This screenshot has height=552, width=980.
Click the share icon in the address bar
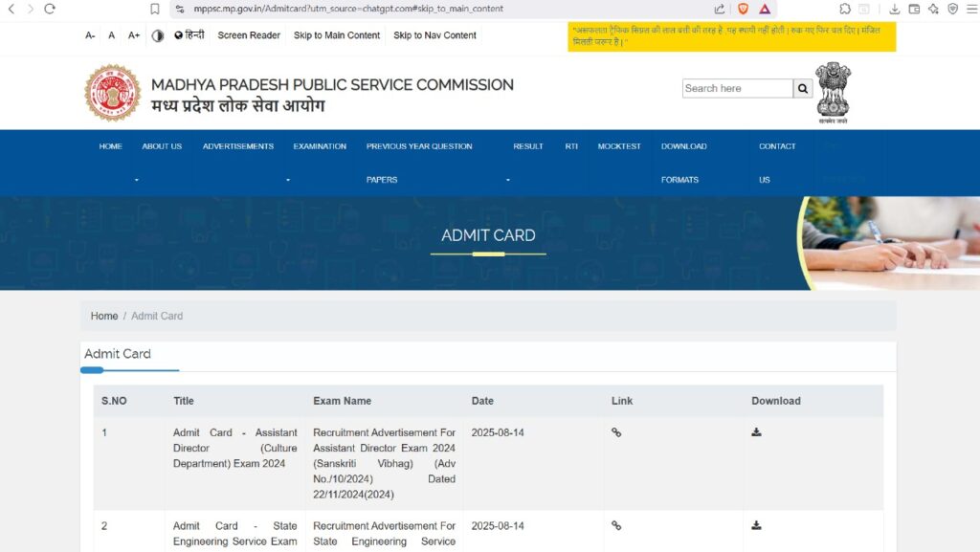(x=719, y=9)
